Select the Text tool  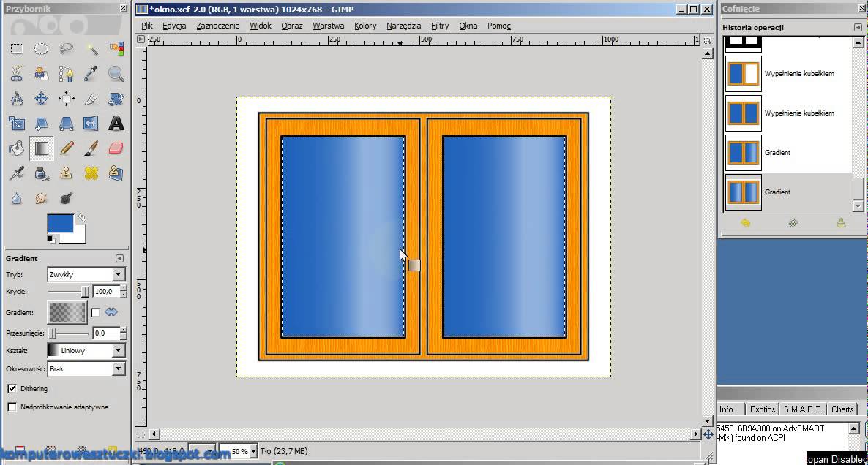pos(116,124)
